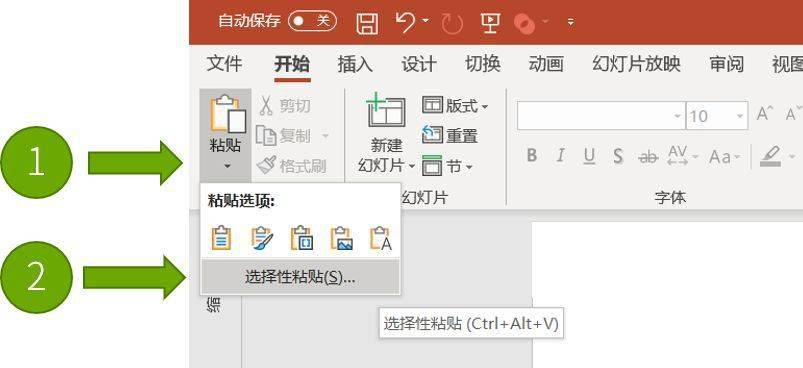The width and height of the screenshot is (803, 368).
Task: Open the 切换 (Transitions) tab
Action: pos(482,64)
